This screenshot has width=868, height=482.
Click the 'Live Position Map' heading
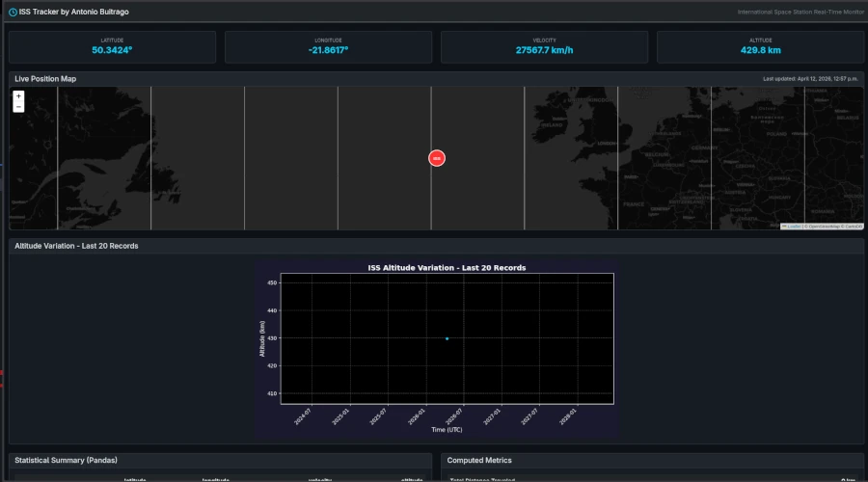pos(45,79)
